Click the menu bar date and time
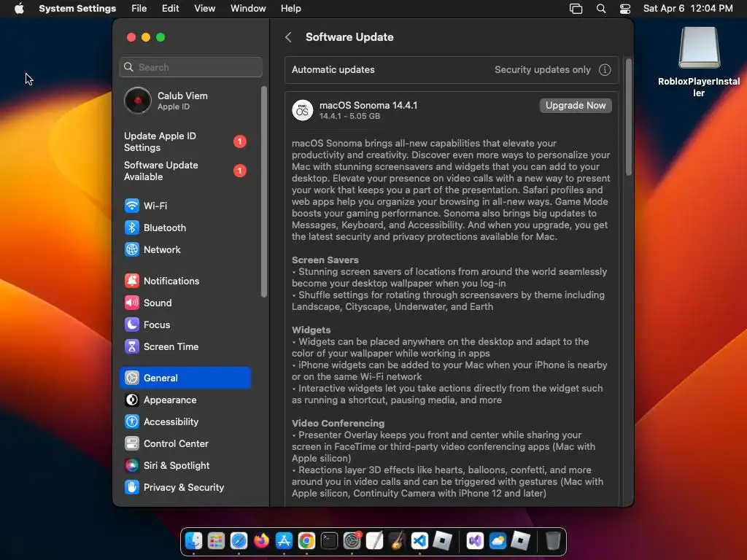Viewport: 747px width, 560px height. click(688, 9)
